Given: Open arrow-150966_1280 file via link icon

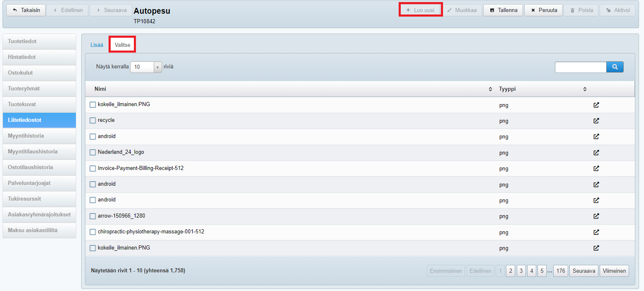Looking at the screenshot, I should [596, 216].
